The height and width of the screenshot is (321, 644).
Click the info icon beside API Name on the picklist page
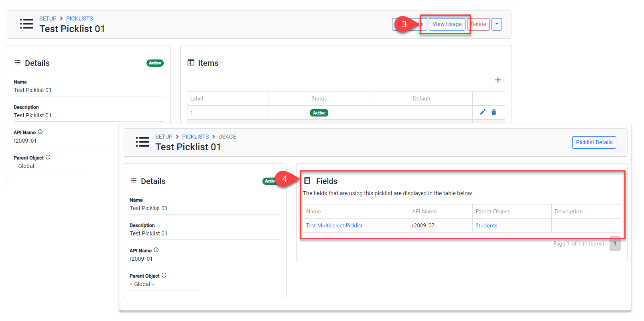(40, 132)
